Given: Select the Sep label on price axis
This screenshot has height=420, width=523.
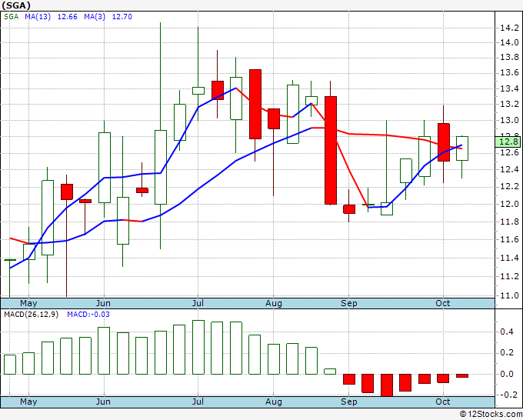Looking at the screenshot, I should pyautogui.click(x=349, y=303).
